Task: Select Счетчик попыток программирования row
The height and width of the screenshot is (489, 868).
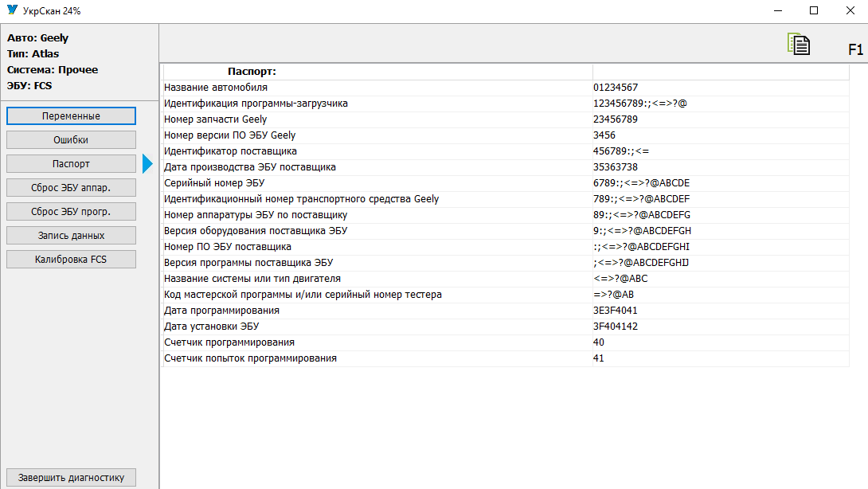Action: 506,358
